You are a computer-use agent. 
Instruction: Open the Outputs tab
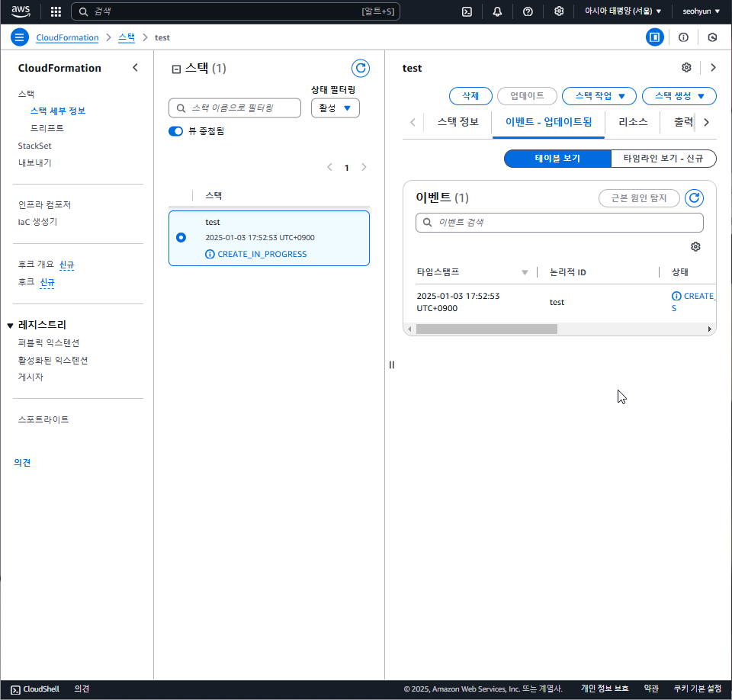click(683, 122)
